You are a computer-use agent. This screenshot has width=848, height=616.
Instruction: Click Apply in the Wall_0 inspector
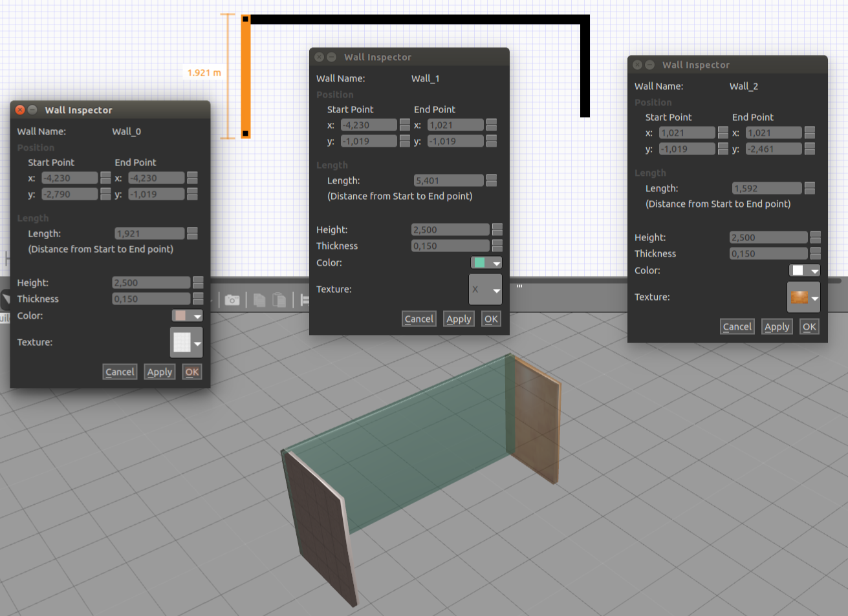click(160, 372)
